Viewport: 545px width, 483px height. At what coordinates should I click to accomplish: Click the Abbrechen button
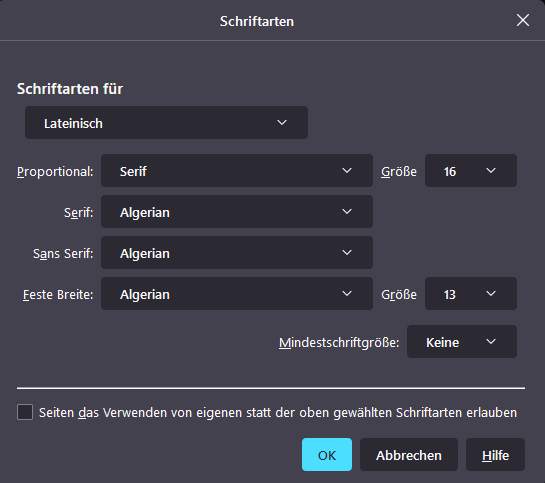pyautogui.click(x=409, y=455)
